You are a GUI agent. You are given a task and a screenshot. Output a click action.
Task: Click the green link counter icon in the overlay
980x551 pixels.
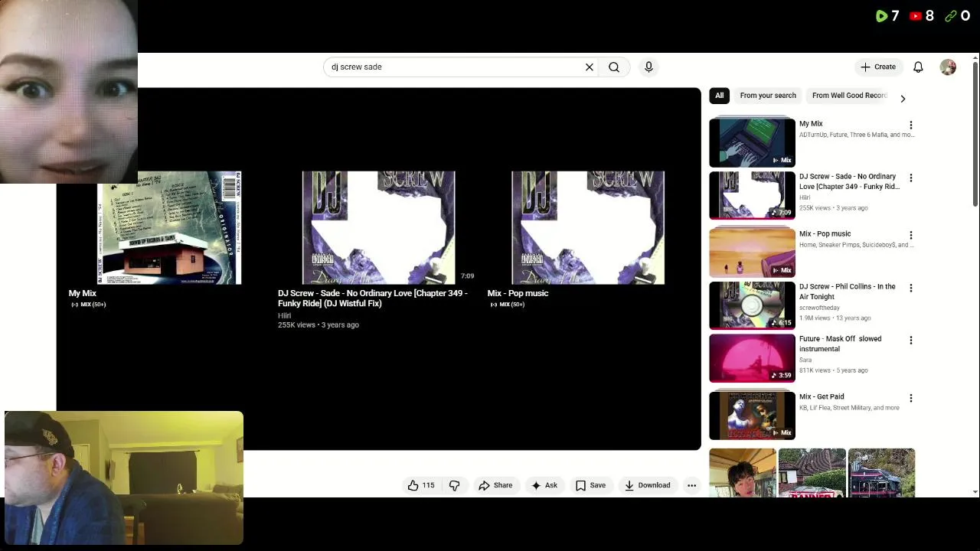click(951, 15)
